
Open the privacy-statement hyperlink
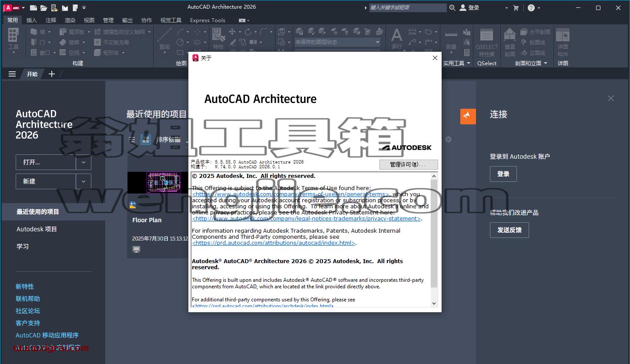[306, 219]
